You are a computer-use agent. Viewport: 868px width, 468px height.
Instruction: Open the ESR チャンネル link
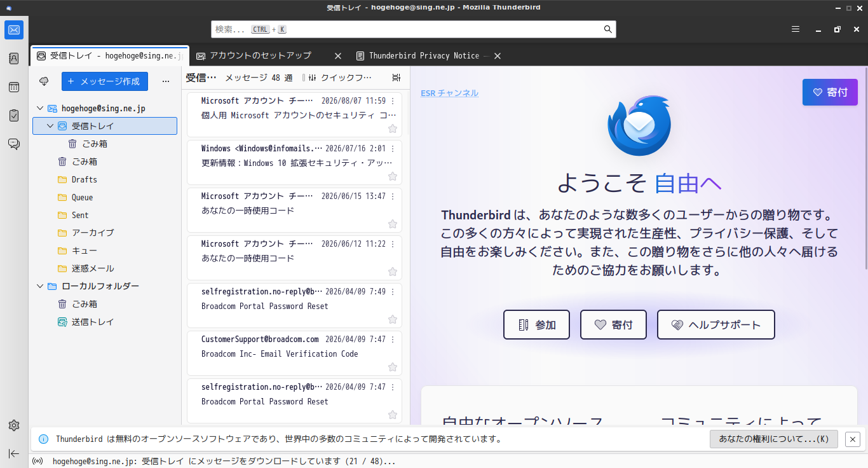[449, 93]
